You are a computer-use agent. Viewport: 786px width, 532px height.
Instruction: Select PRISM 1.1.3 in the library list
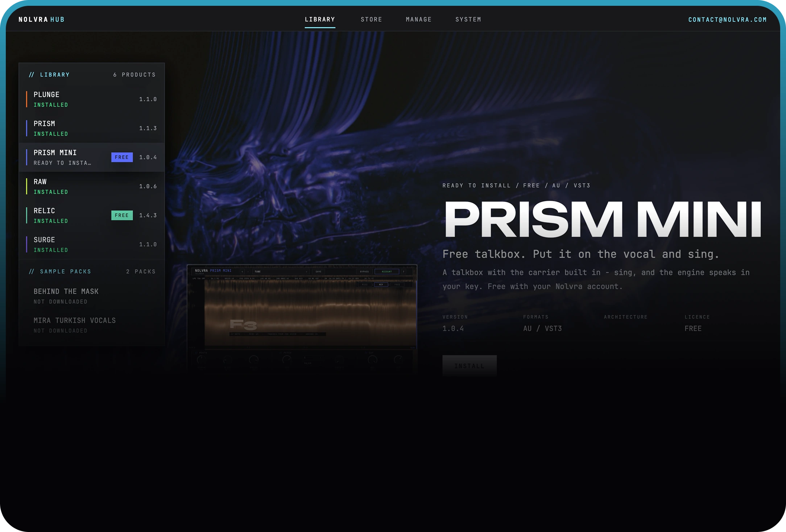coord(92,128)
